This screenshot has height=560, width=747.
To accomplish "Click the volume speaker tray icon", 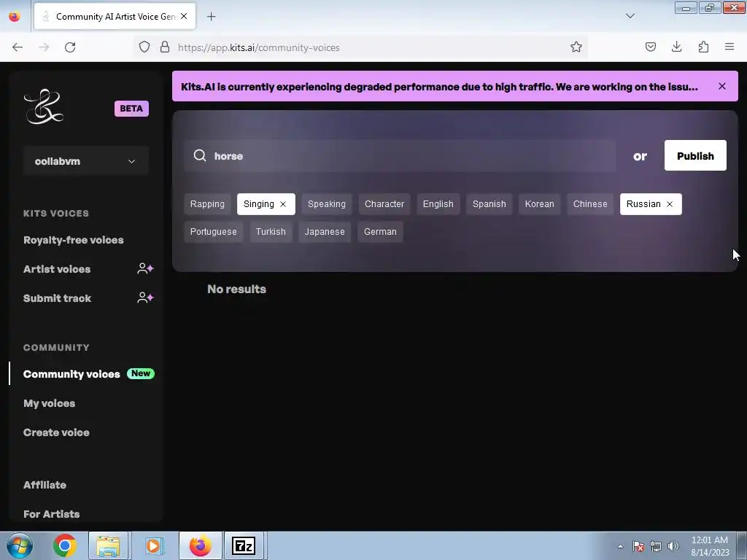I will tap(673, 546).
